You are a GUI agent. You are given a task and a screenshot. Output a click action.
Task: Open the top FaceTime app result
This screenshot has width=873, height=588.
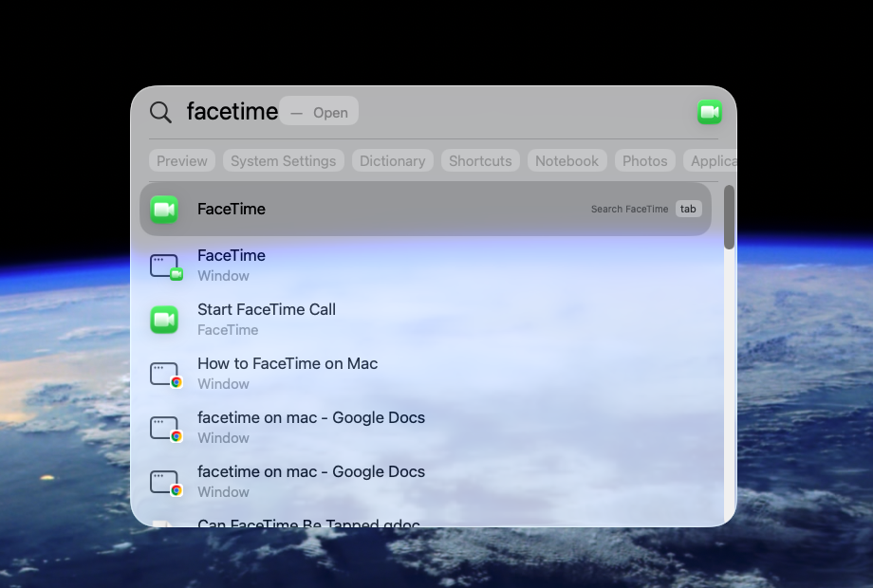(x=425, y=210)
